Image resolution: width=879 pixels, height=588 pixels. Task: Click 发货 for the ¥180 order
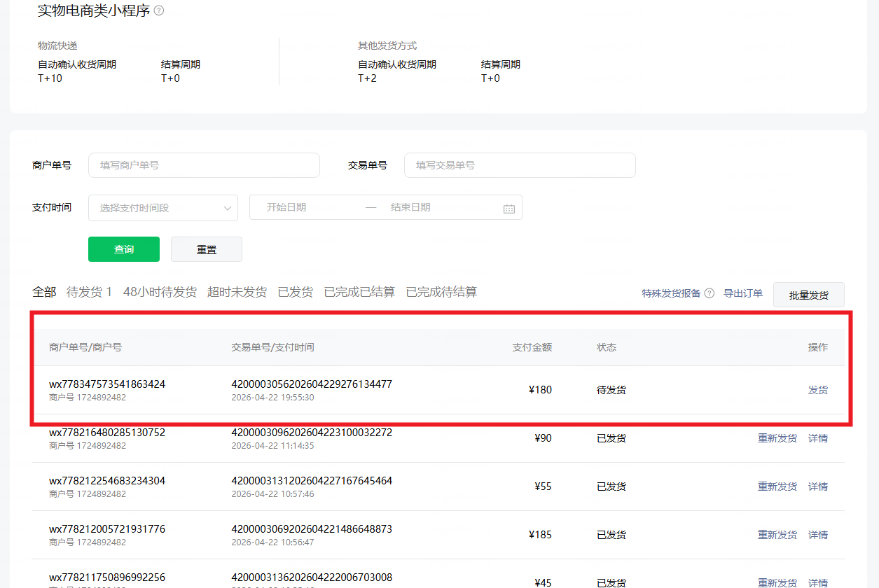pyautogui.click(x=817, y=390)
